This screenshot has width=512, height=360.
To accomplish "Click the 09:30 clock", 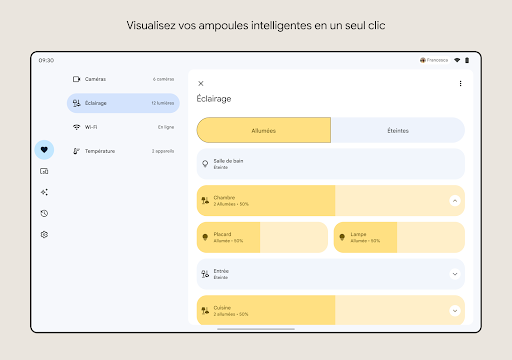I will click(46, 60).
